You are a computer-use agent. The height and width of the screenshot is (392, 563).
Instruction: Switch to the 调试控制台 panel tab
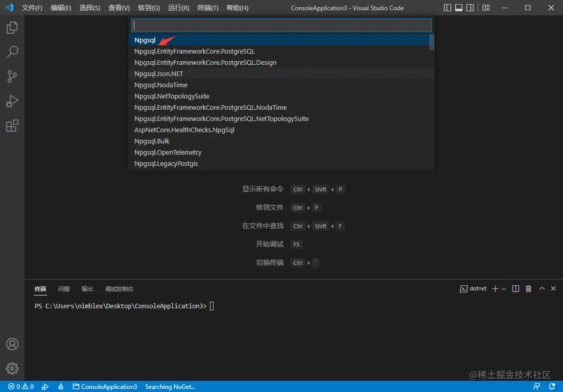tap(119, 289)
